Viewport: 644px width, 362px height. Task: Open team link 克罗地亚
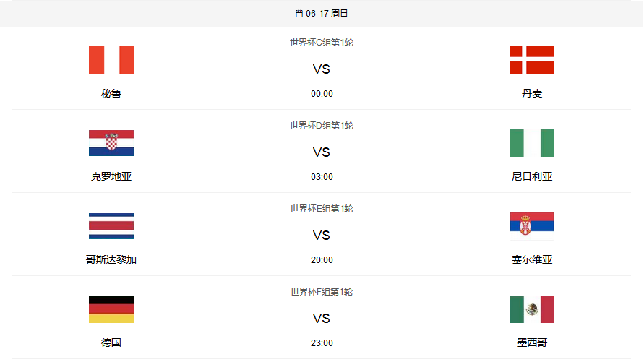coord(111,176)
